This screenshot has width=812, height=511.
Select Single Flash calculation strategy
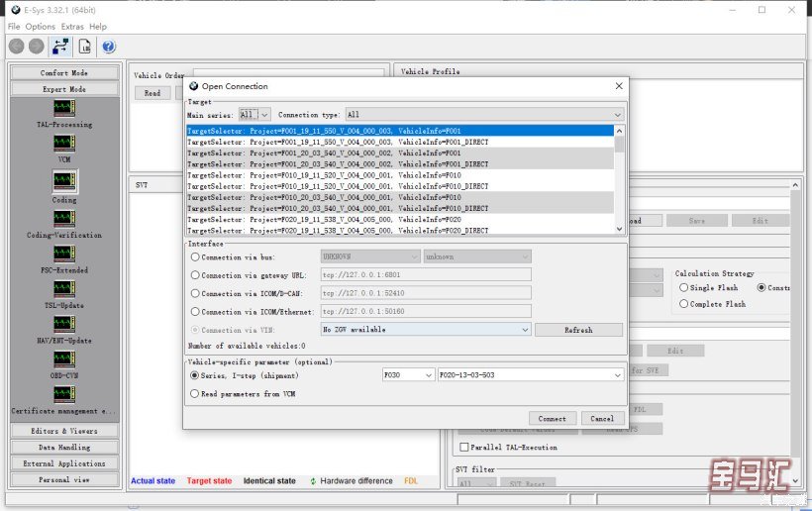point(683,287)
